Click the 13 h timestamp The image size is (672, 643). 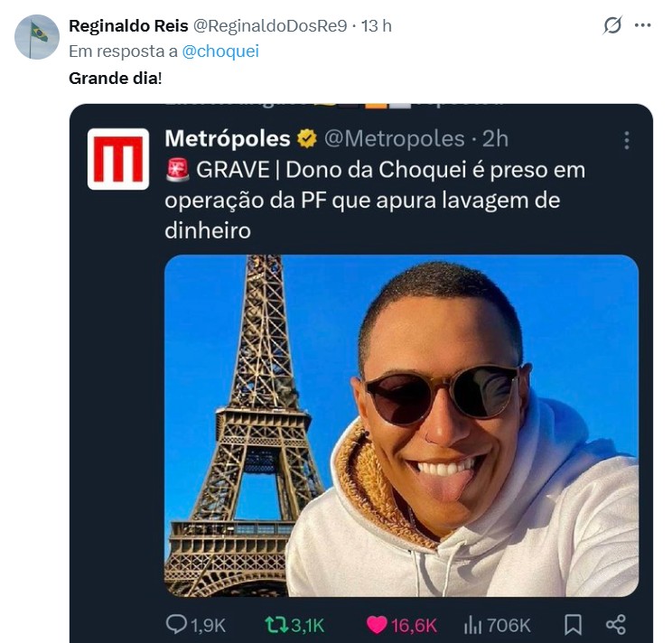(x=377, y=26)
